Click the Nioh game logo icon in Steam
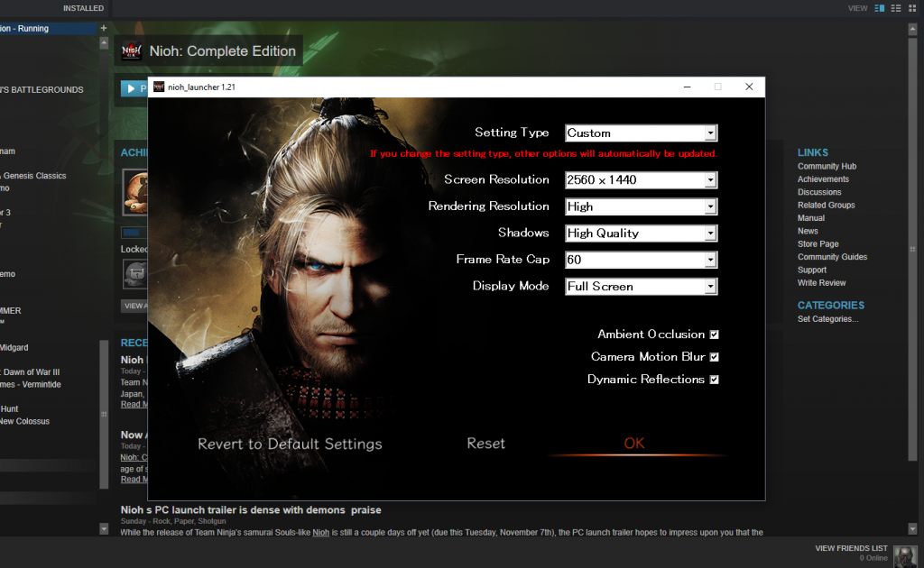Screen dimensions: 924x568 [132, 51]
